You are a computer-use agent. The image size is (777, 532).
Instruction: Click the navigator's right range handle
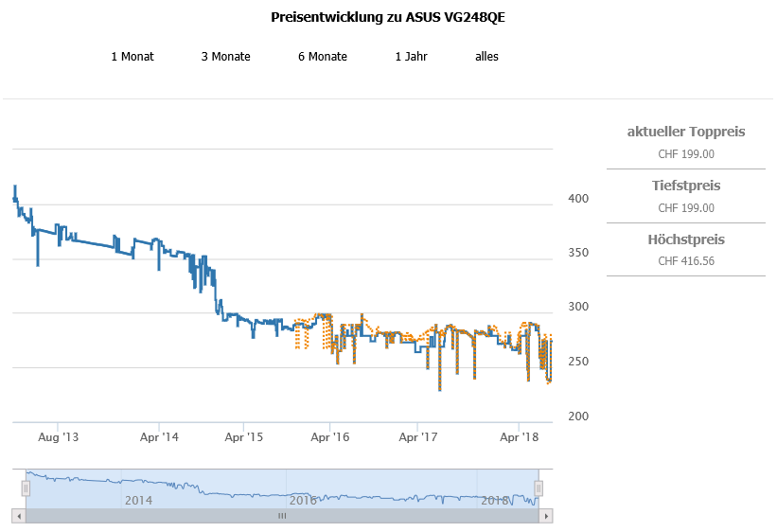(x=539, y=488)
